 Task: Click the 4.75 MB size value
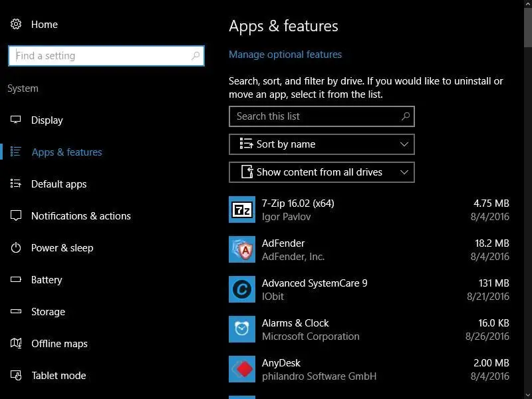[x=491, y=203]
